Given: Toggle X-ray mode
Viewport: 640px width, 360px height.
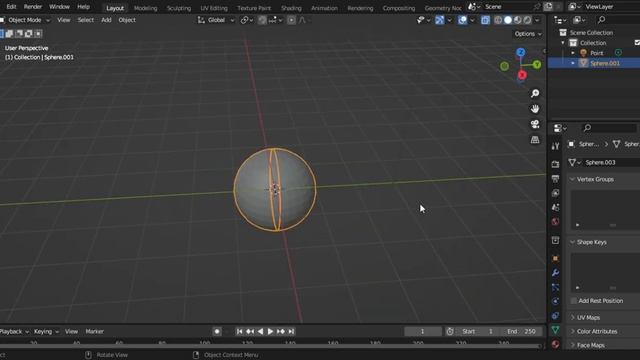Looking at the screenshot, I should coord(485,20).
